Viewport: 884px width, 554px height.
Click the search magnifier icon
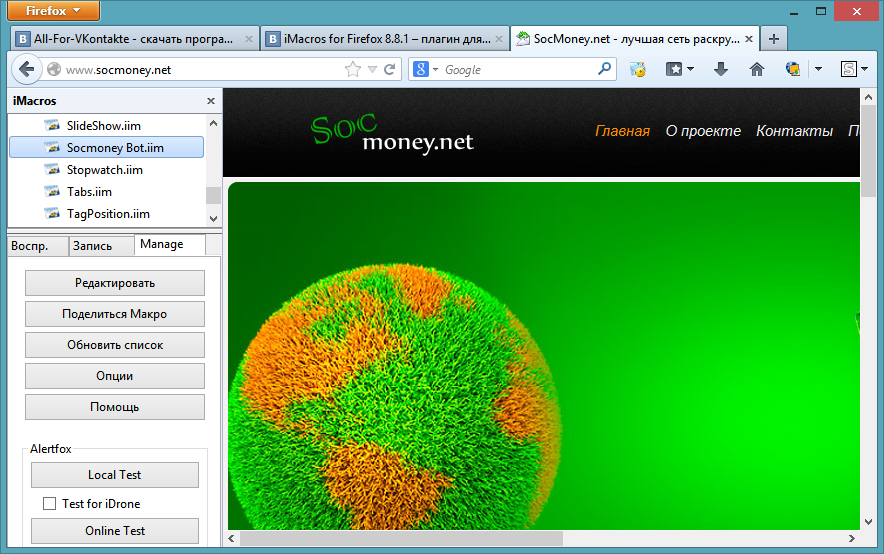pos(604,69)
